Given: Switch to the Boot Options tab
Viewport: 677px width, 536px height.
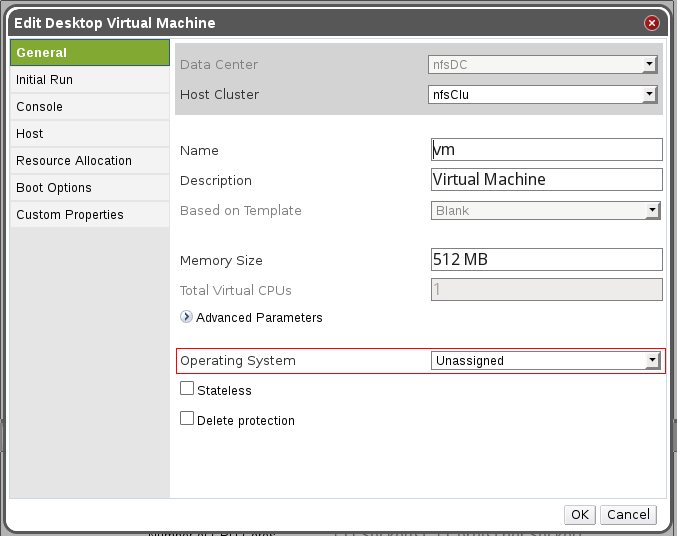Looking at the screenshot, I should click(x=89, y=188).
